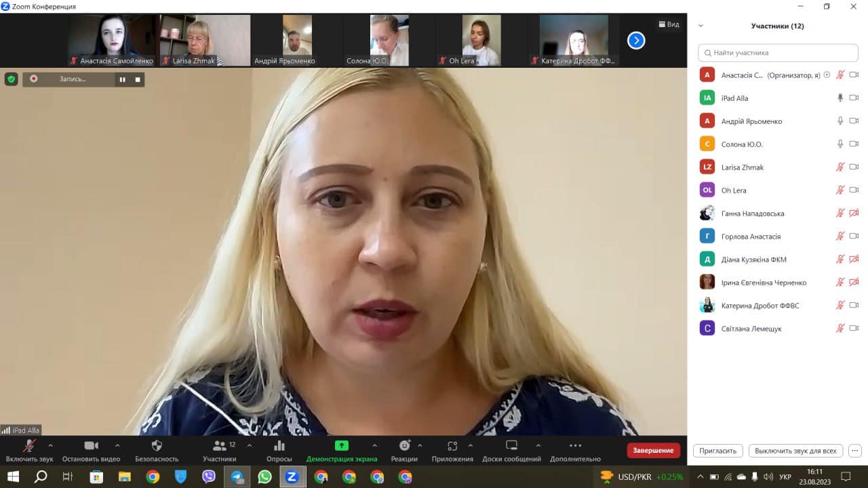Toggle camera icon for iPad Alla
Viewport: 868px width, 488px height.
pyautogui.click(x=854, y=98)
